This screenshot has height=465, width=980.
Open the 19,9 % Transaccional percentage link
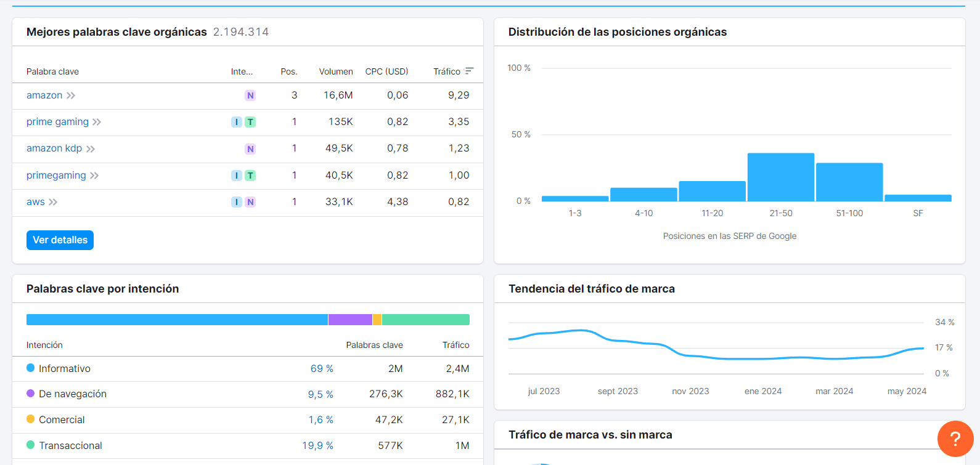coord(317,445)
